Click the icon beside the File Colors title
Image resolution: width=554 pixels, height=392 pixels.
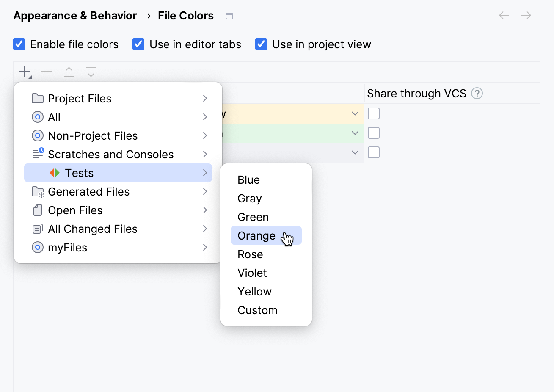[229, 16]
